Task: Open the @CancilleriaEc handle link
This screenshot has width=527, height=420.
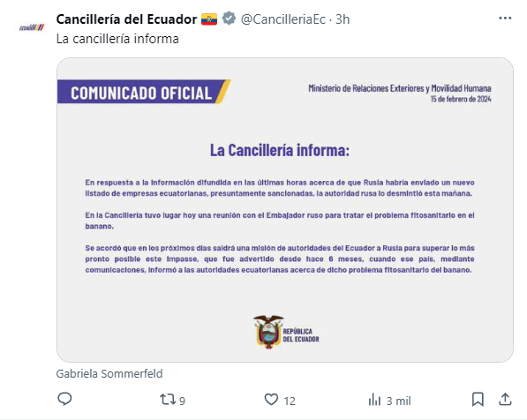Action: (283, 19)
